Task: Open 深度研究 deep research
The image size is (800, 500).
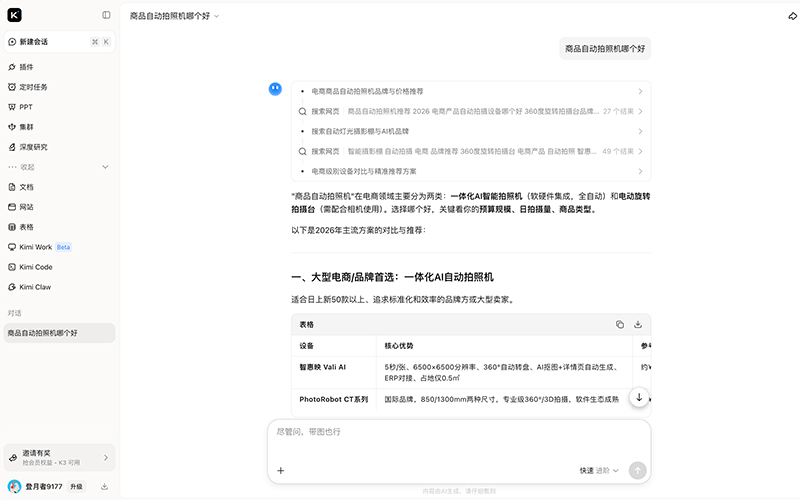Action: [59, 147]
